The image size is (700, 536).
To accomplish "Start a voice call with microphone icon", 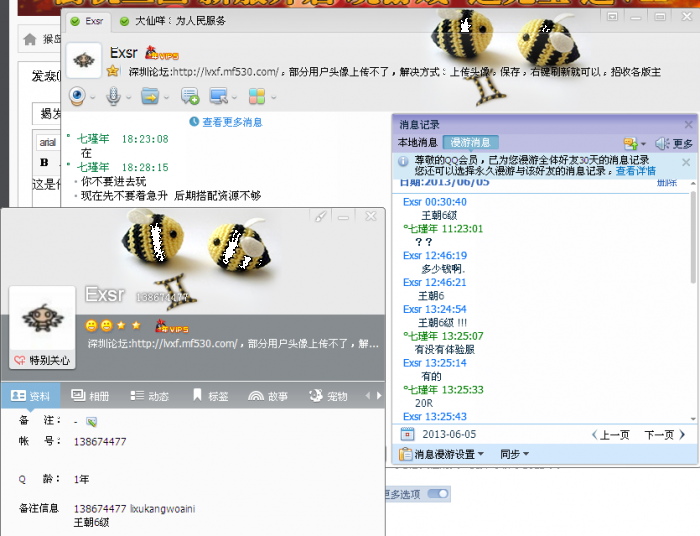I will (x=113, y=96).
